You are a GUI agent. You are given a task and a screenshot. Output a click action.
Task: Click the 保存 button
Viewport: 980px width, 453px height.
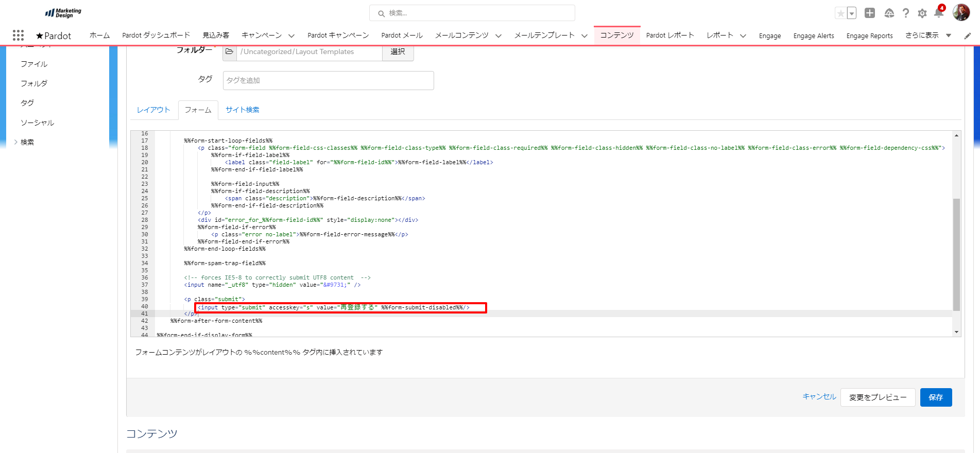936,397
